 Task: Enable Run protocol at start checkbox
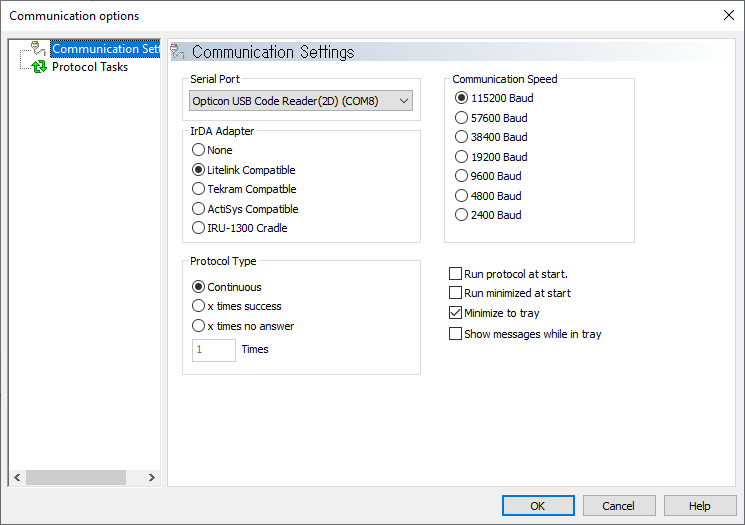coord(455,274)
